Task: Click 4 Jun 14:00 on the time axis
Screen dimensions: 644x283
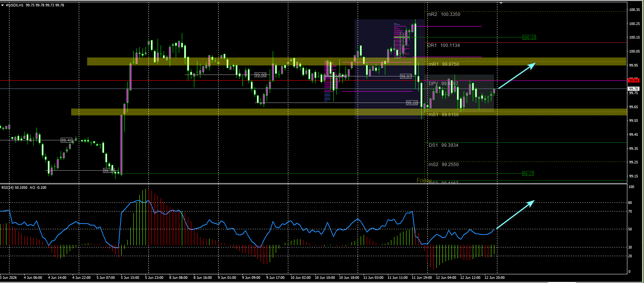Action: pos(57,278)
